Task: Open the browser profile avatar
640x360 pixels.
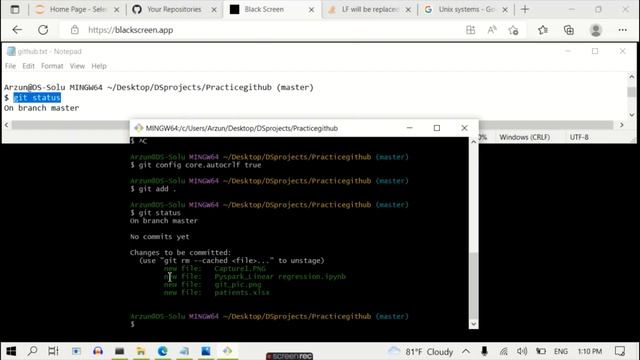Action: tap(596, 30)
